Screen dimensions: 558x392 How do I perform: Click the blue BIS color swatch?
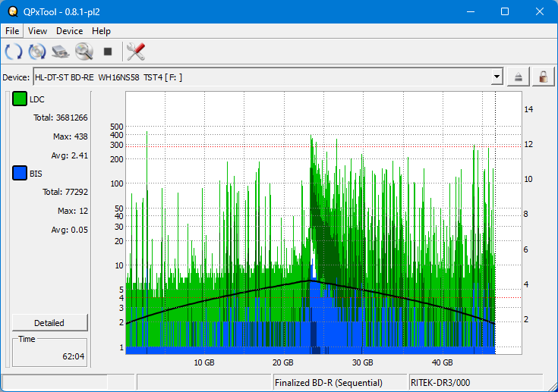(20, 173)
